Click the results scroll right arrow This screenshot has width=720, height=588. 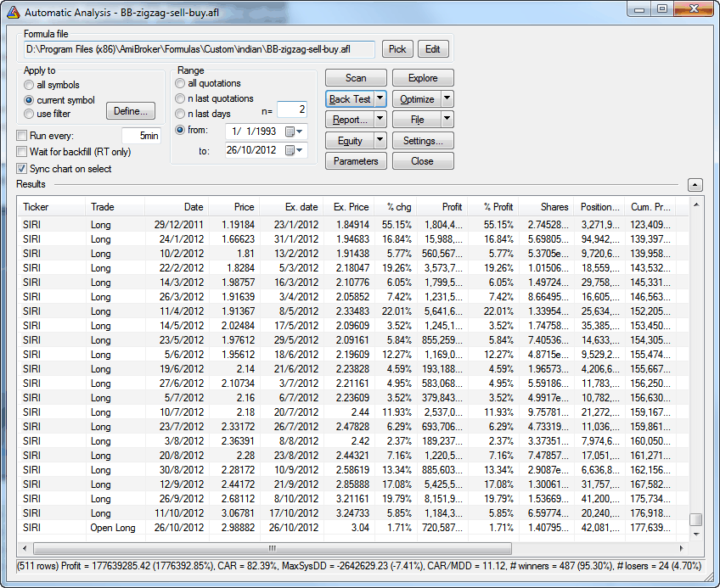681,548
